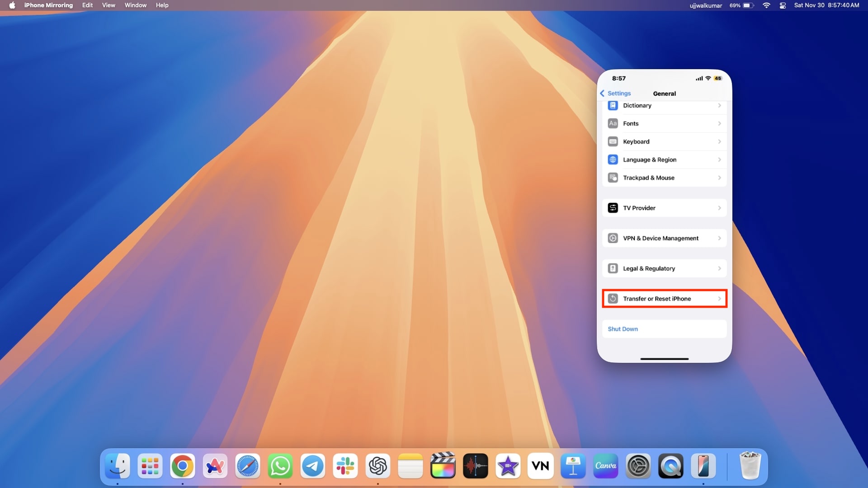Select the "Keyboard" label text
The height and width of the screenshot is (488, 868).
(x=636, y=142)
